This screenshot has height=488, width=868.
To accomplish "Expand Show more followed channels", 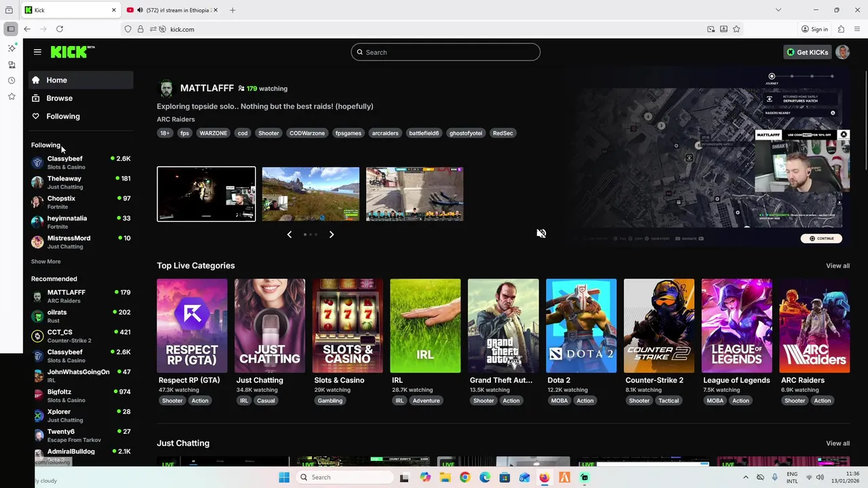I will pyautogui.click(x=45, y=262).
